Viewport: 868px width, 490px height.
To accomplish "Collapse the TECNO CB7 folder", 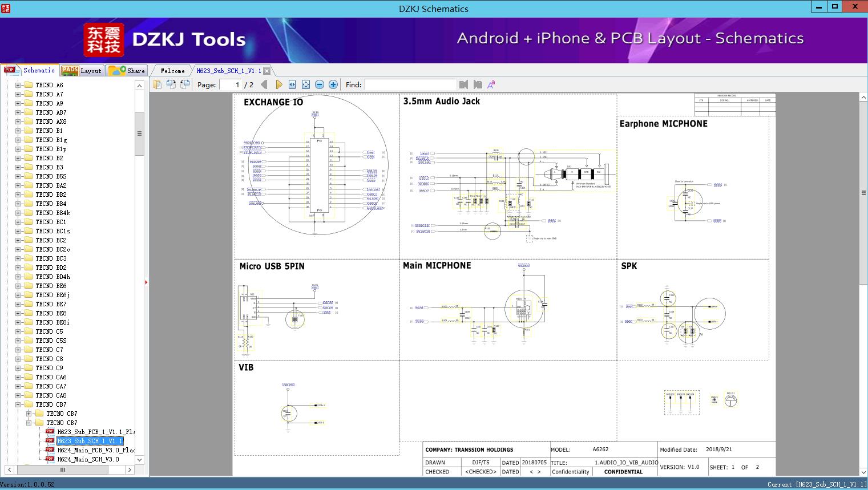I will coord(18,404).
